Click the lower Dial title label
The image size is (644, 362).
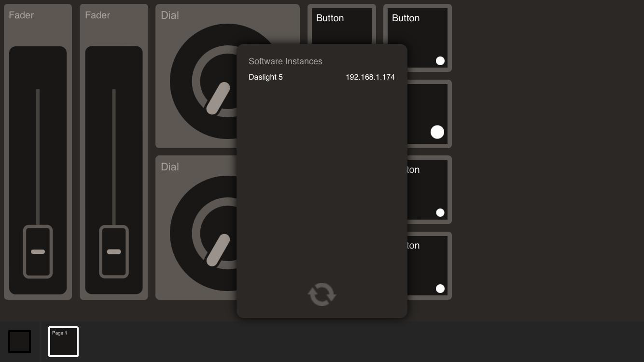[170, 167]
